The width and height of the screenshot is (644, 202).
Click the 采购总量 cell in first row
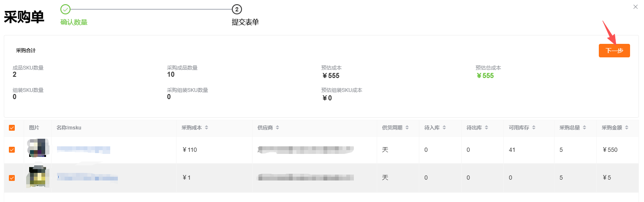point(561,150)
